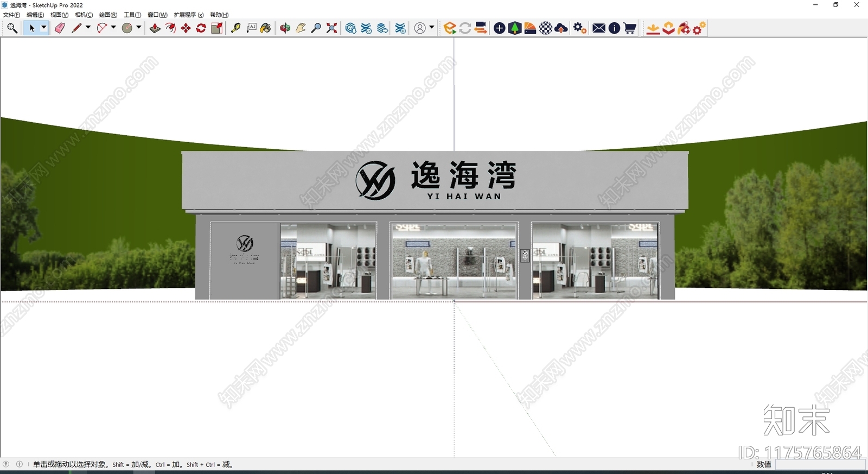The width and height of the screenshot is (868, 474).
Task: Choose the Circle shape tool
Action: pyautogui.click(x=127, y=28)
